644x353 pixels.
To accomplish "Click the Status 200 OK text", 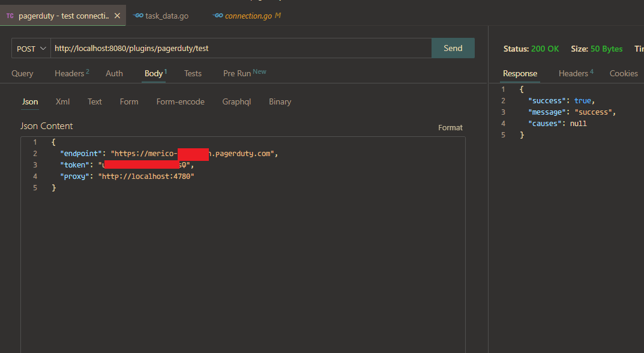I will pos(531,49).
